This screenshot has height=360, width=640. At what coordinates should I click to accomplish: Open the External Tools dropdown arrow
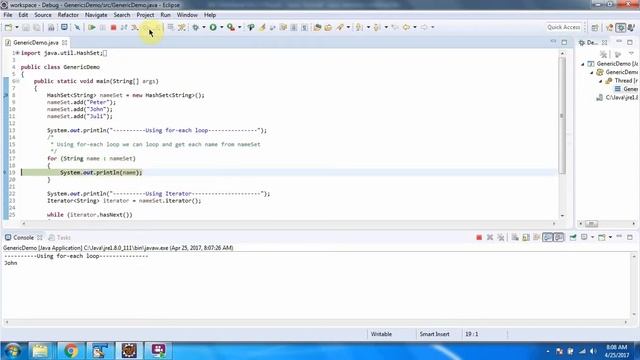point(240,27)
